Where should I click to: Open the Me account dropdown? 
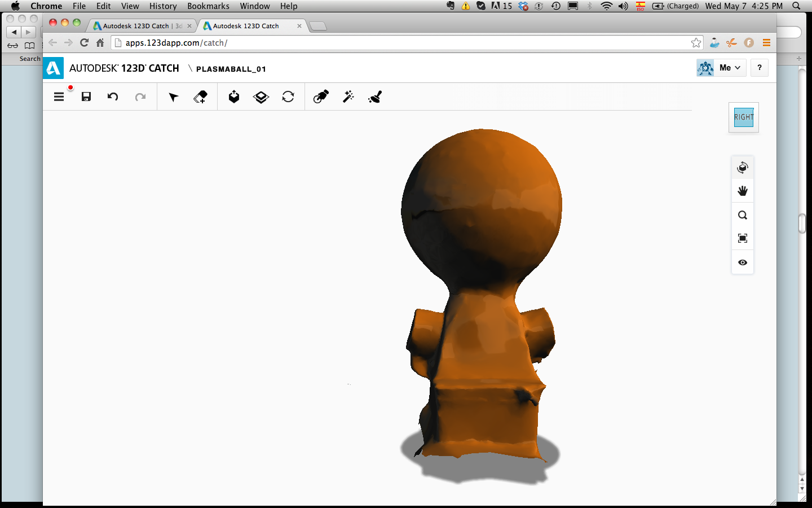[730, 68]
